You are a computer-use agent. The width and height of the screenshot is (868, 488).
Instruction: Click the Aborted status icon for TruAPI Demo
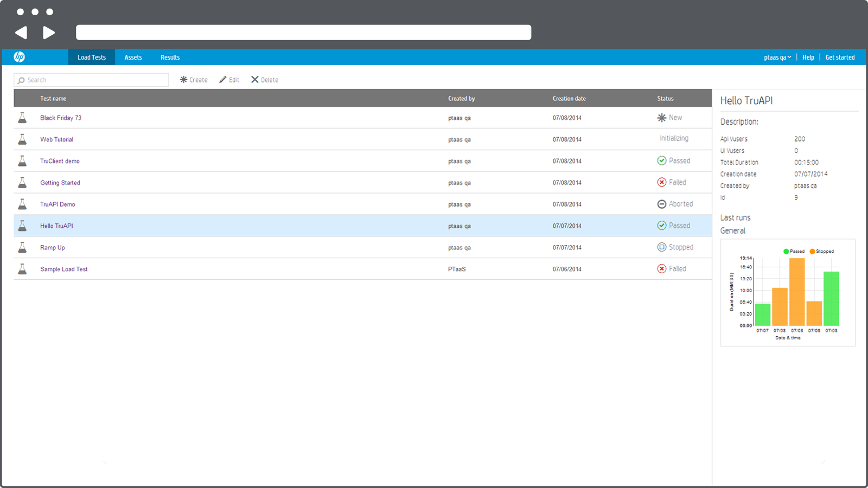(x=662, y=204)
